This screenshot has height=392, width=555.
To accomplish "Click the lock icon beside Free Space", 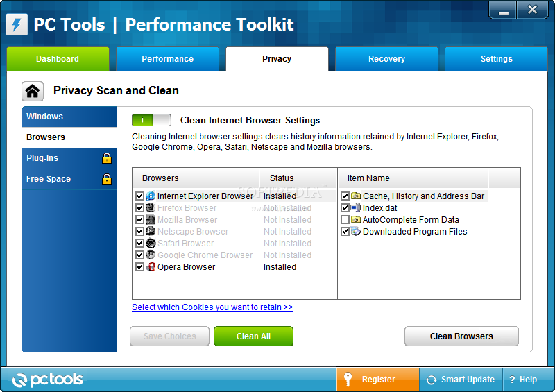I will click(107, 179).
